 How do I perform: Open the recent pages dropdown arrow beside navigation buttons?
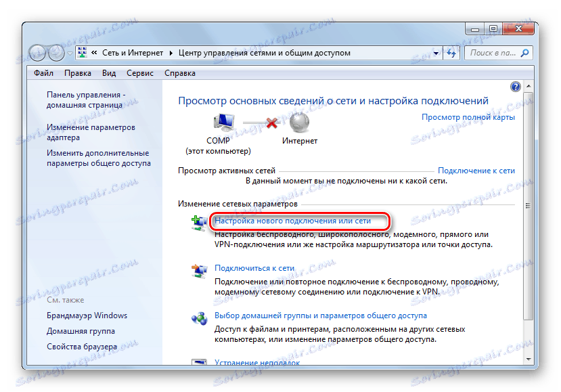70,53
